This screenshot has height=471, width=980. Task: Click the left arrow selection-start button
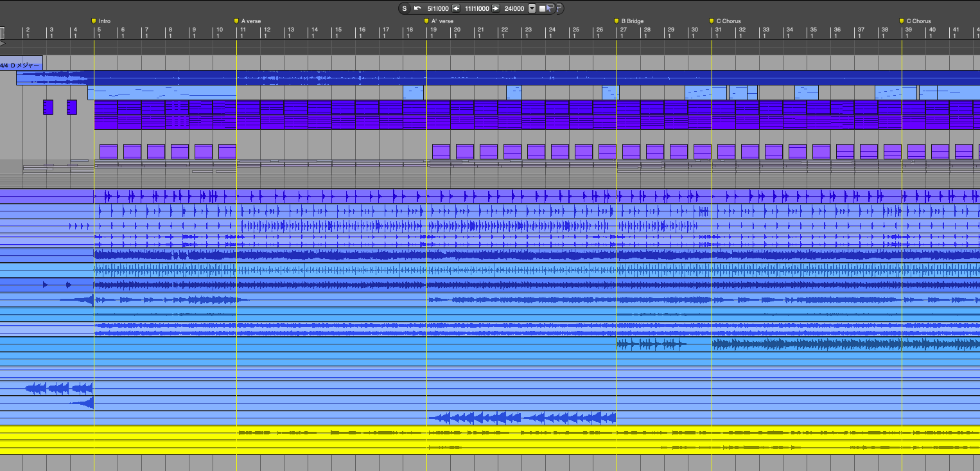click(x=456, y=8)
